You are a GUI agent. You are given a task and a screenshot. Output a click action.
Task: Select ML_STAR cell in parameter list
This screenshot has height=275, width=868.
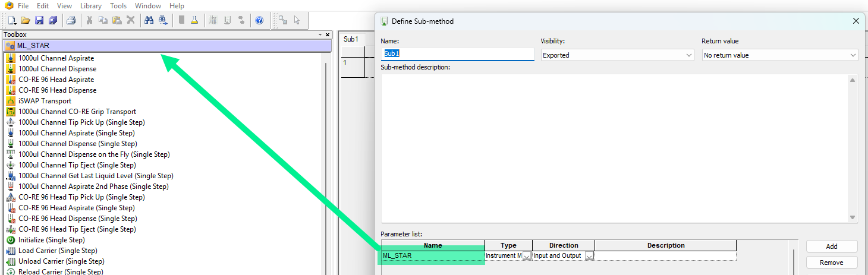point(433,256)
